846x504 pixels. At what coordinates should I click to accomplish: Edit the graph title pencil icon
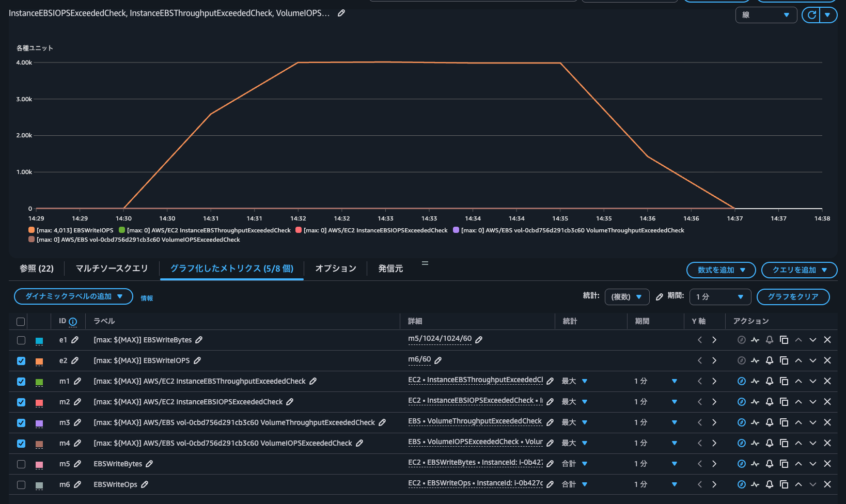click(x=341, y=13)
